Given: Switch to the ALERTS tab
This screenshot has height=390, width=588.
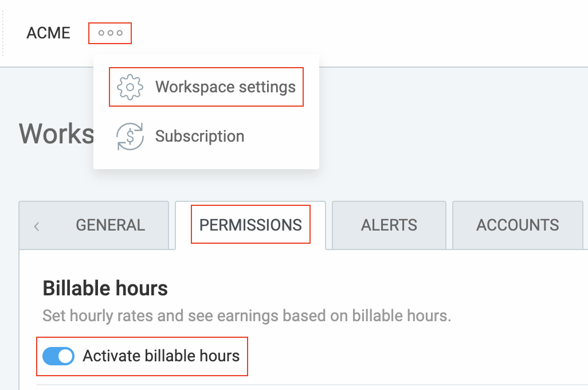Looking at the screenshot, I should 389,225.
